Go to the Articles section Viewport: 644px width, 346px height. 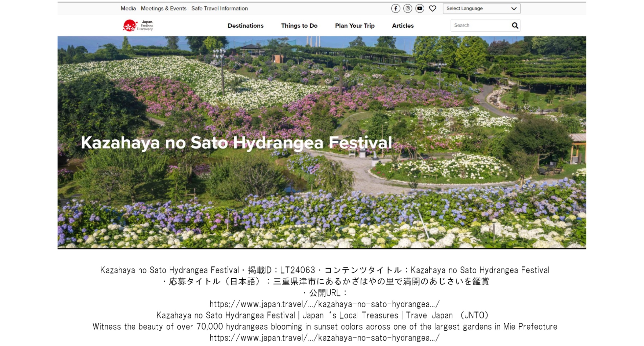(402, 26)
